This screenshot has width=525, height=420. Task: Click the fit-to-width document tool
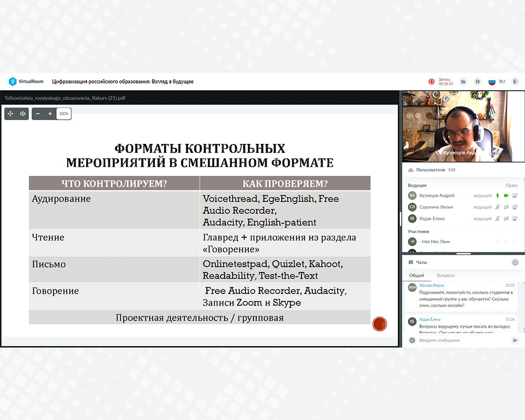23,113
